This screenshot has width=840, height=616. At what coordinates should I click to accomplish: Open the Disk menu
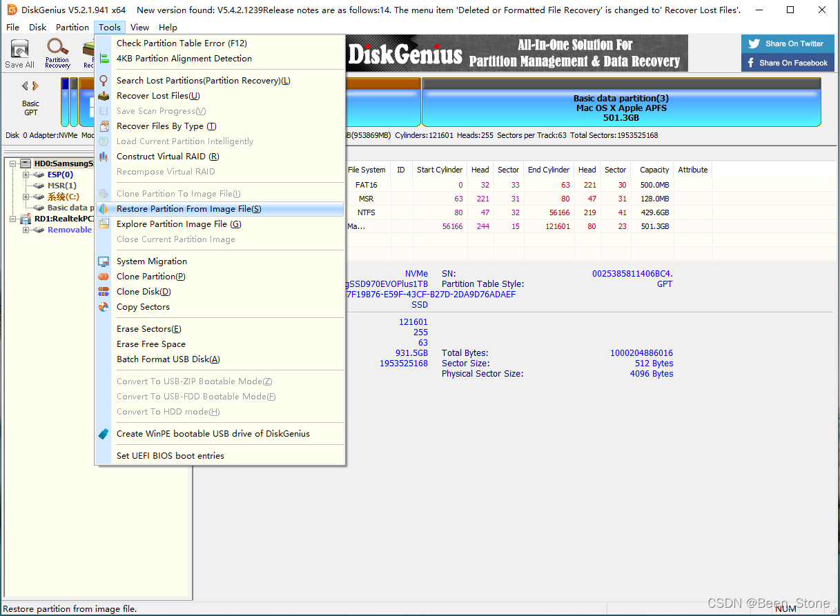click(38, 28)
